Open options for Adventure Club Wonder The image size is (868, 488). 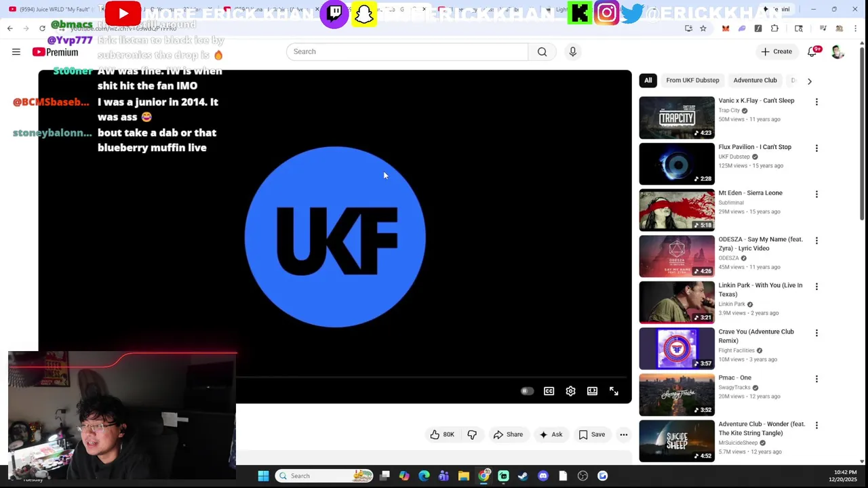[816, 425]
